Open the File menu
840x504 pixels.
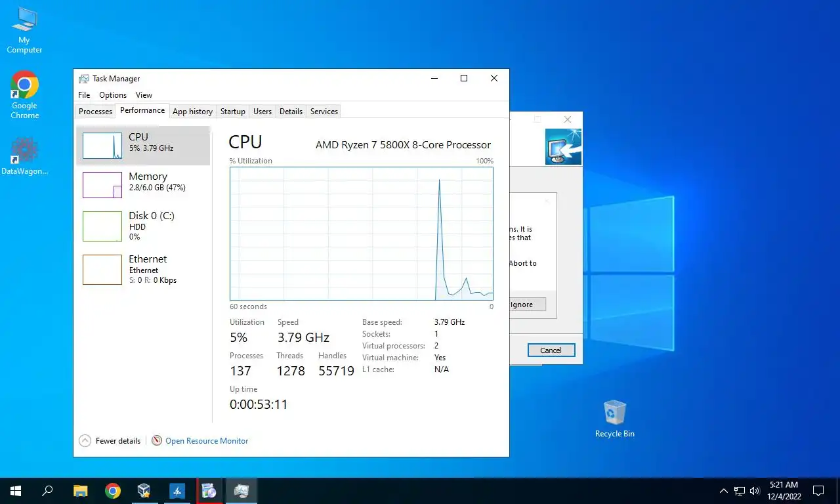[x=84, y=95]
